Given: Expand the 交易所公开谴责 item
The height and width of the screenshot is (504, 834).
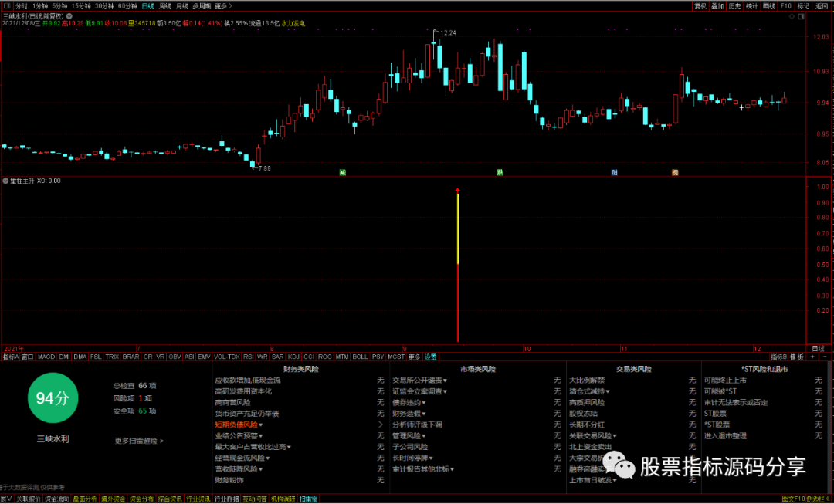Looking at the screenshot, I should click(x=419, y=381).
